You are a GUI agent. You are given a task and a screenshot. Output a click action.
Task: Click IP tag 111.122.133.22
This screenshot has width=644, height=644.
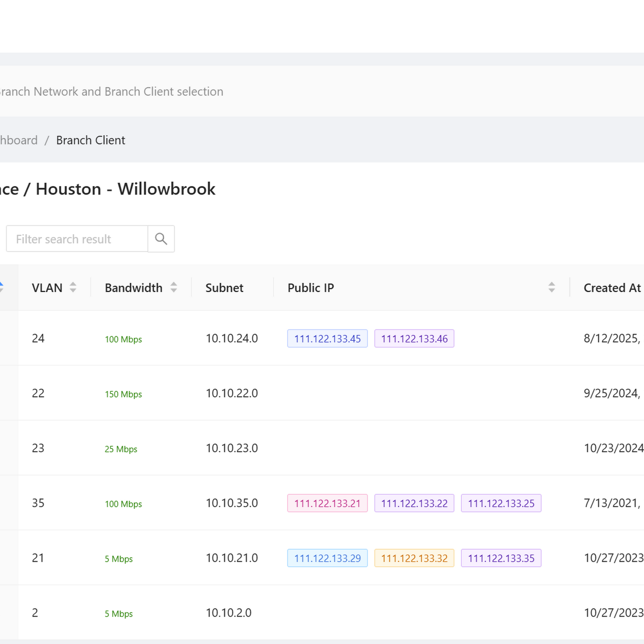click(414, 503)
